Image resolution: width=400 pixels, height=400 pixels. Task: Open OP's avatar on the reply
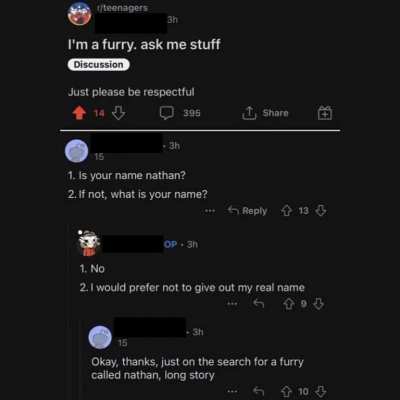(88, 243)
